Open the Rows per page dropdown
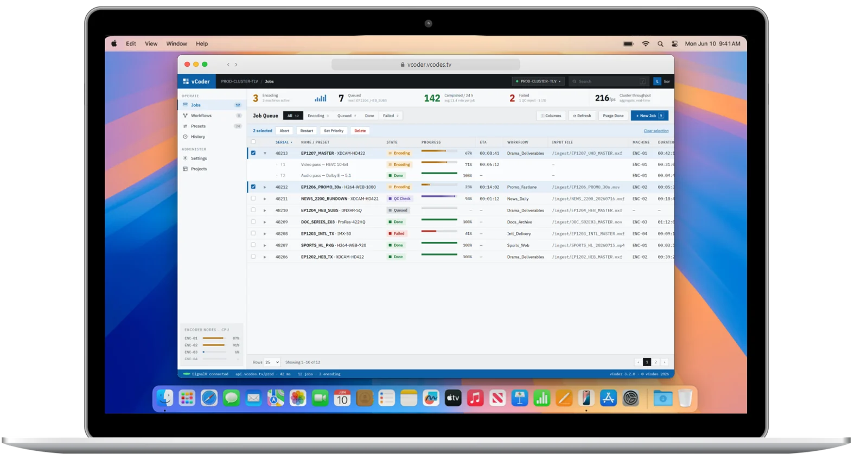Image resolution: width=868 pixels, height=460 pixels. tap(272, 362)
